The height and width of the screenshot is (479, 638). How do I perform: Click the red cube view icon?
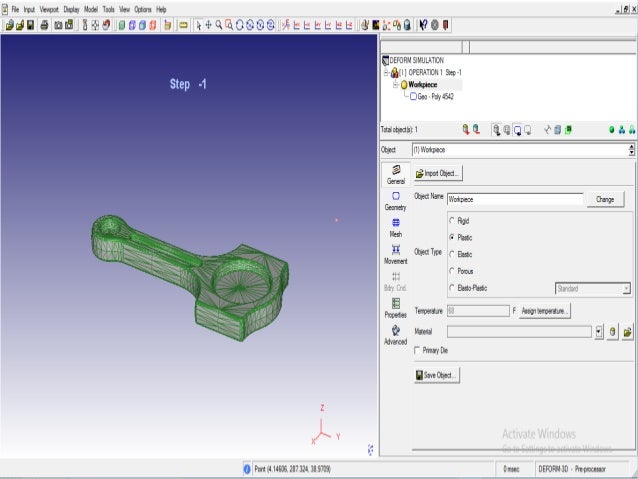pyautogui.click(x=153, y=25)
